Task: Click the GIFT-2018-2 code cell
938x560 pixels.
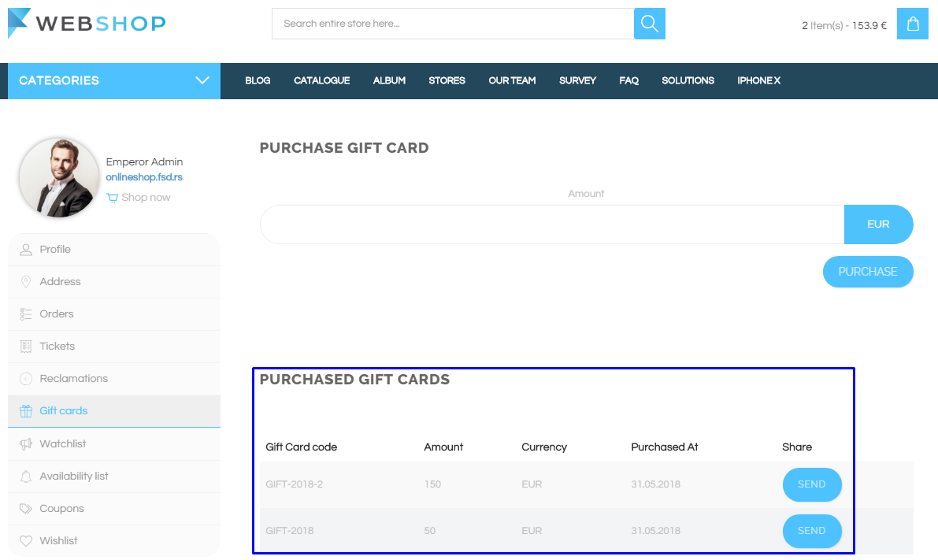Action: pyautogui.click(x=295, y=484)
